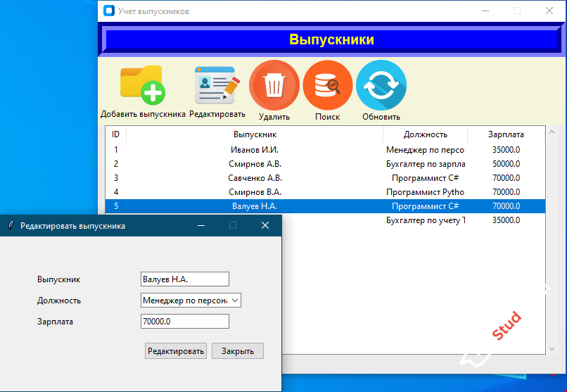The image size is (567, 392).
Task: Click the scroll down arrow of the table
Action: point(552,349)
